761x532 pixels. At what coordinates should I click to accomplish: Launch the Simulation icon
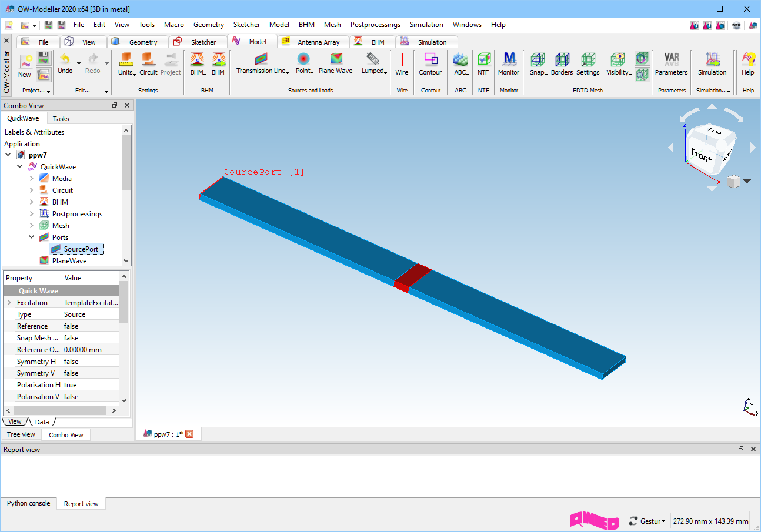click(x=713, y=59)
